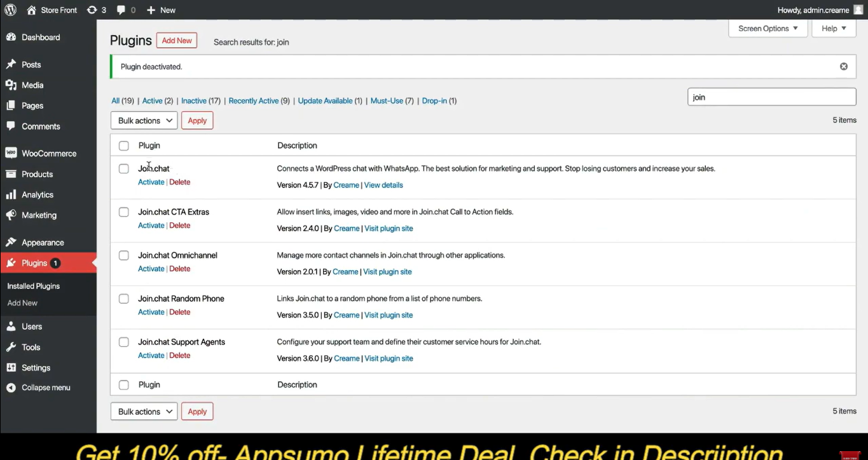This screenshot has width=868, height=460.
Task: Open the updates icon showing 3
Action: click(92, 10)
